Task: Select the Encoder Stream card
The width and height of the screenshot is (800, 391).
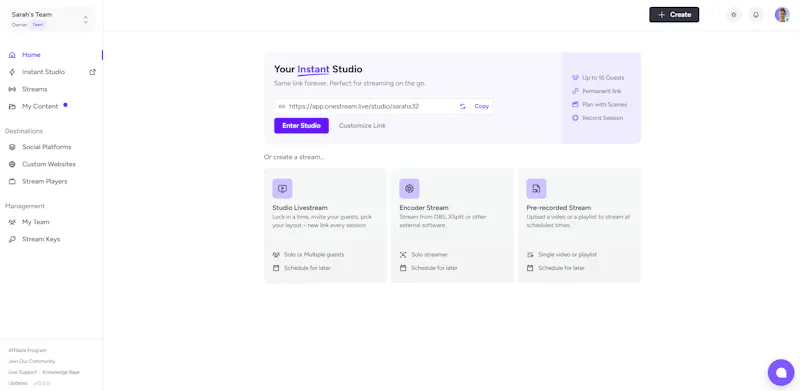Action: pyautogui.click(x=452, y=226)
